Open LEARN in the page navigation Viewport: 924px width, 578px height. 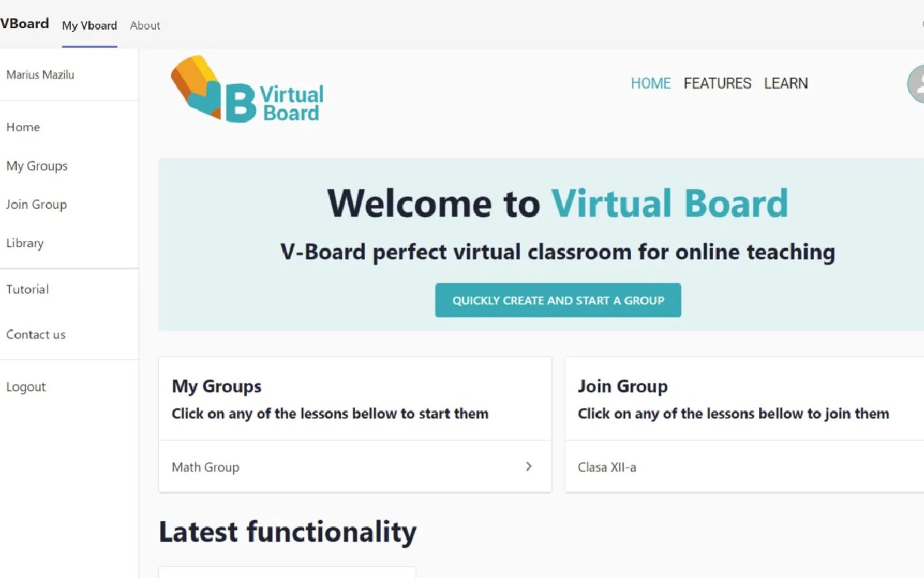click(786, 83)
